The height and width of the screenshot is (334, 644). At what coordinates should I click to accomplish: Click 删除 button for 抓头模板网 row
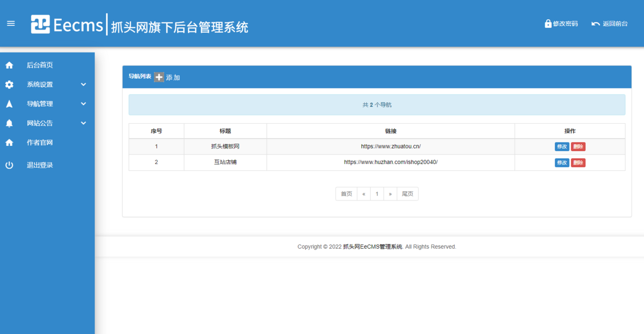[578, 146]
